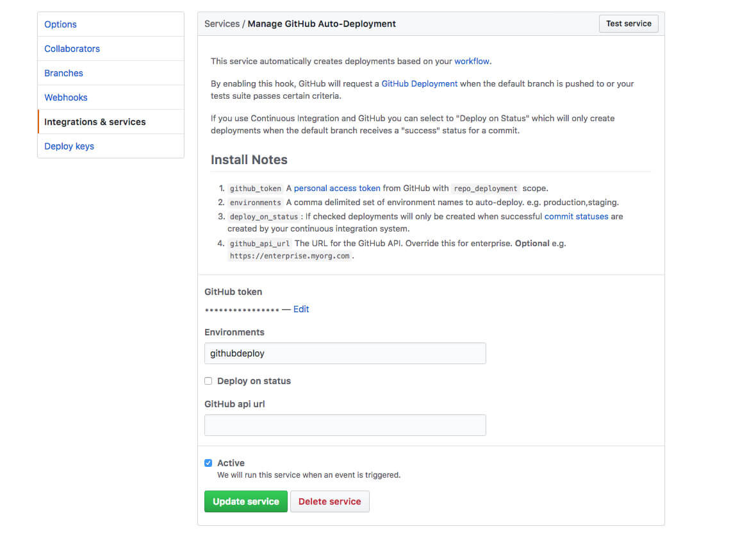The height and width of the screenshot is (538, 756).
Task: Enable the Deploy on status checkbox
Action: tap(208, 381)
